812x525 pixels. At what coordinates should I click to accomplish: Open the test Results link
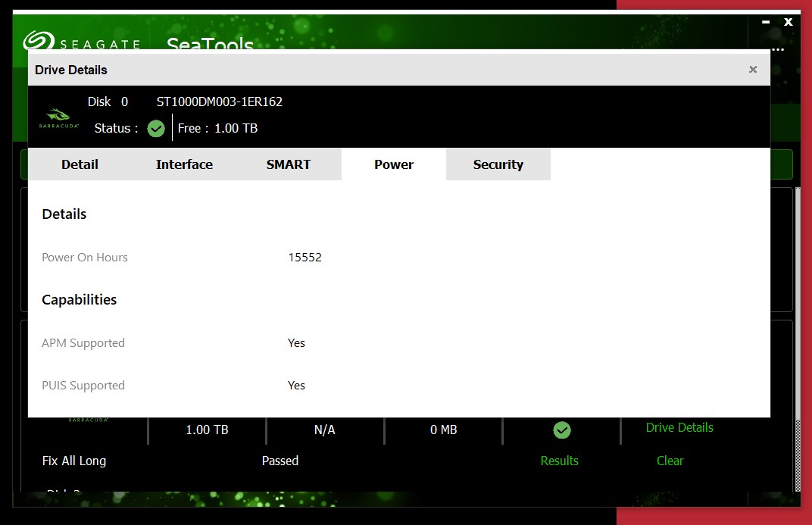(x=559, y=461)
